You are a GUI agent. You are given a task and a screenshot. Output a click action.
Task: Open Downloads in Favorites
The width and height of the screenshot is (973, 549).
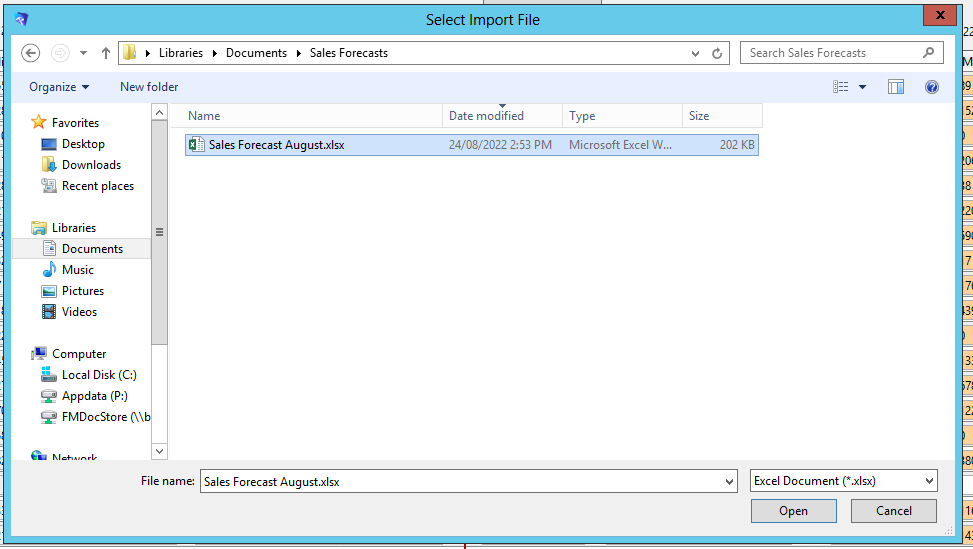click(x=91, y=165)
